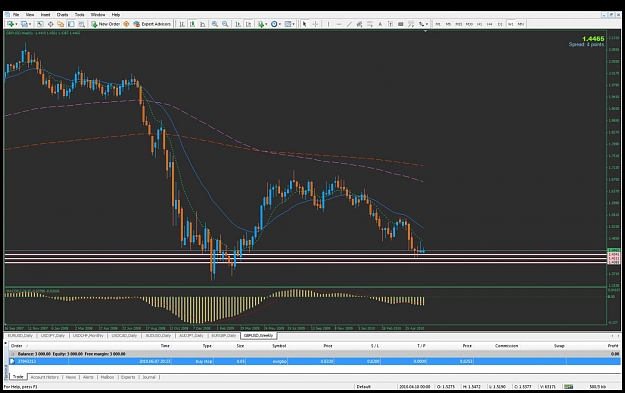Viewport: 625px width, 393px height.
Task: Open the Alerts terminal tab
Action: [88, 377]
